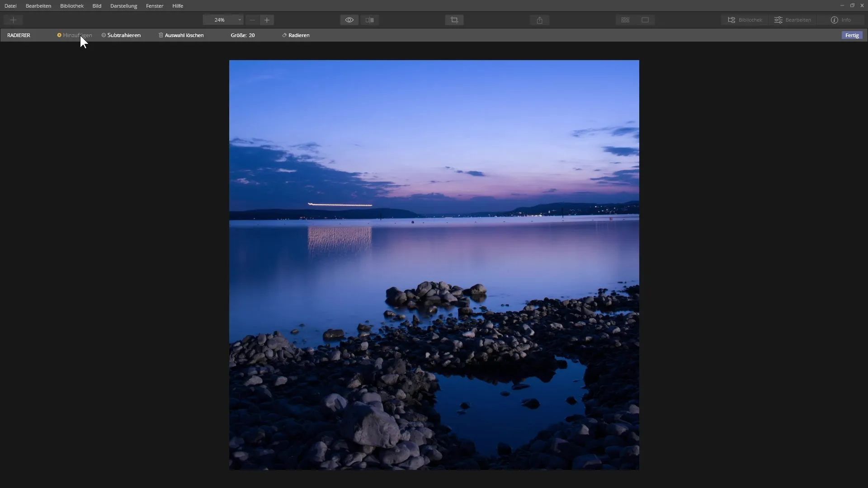Open the 24% zoom level dropdown

point(223,20)
